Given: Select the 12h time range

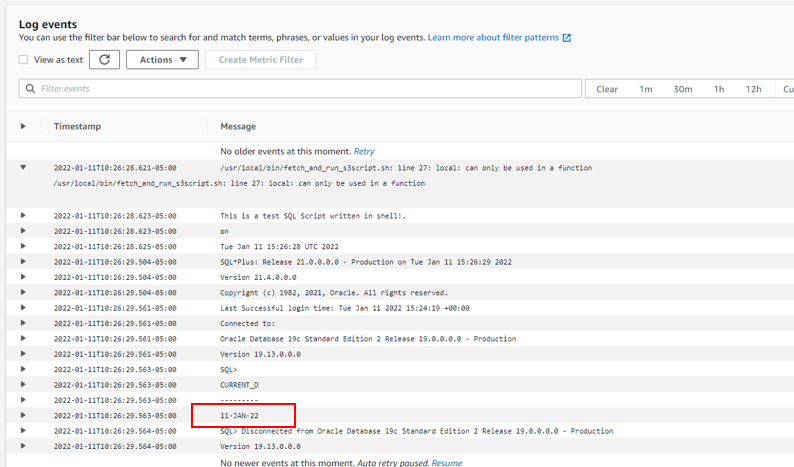Looking at the screenshot, I should pyautogui.click(x=753, y=89).
